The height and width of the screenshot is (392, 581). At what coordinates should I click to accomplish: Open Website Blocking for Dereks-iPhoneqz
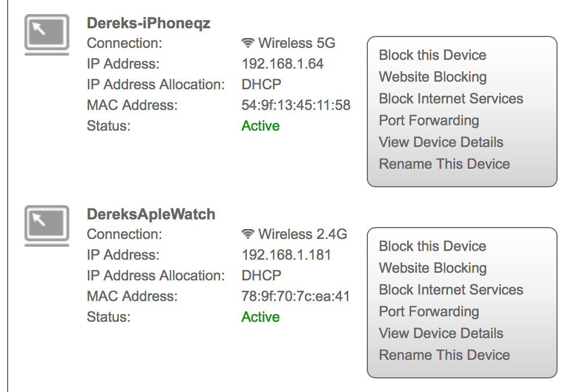[432, 77]
